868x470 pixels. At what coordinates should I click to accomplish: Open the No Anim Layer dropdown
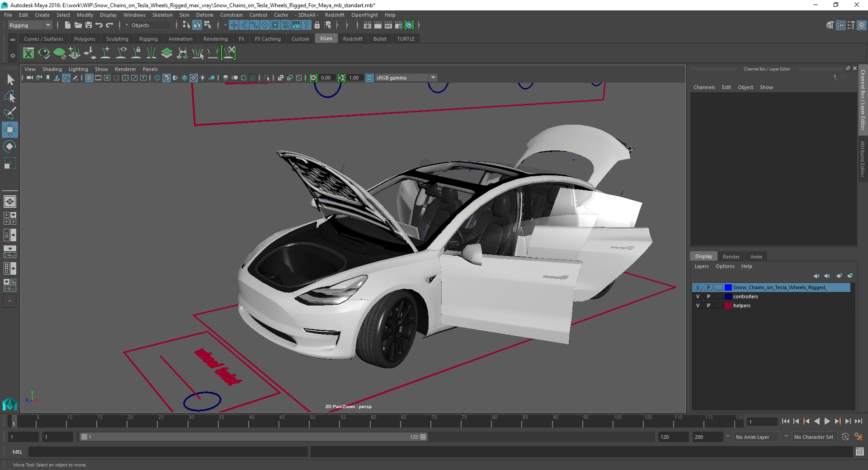pos(756,437)
